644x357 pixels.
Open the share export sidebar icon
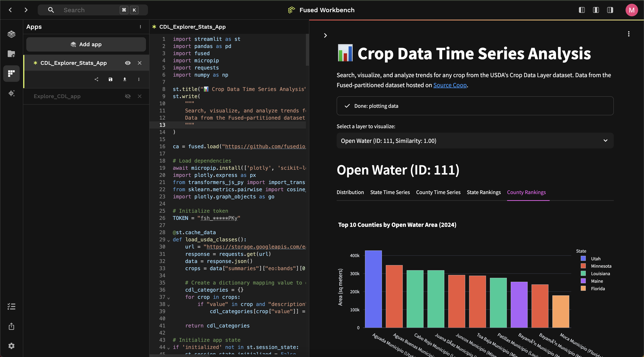[11, 326]
